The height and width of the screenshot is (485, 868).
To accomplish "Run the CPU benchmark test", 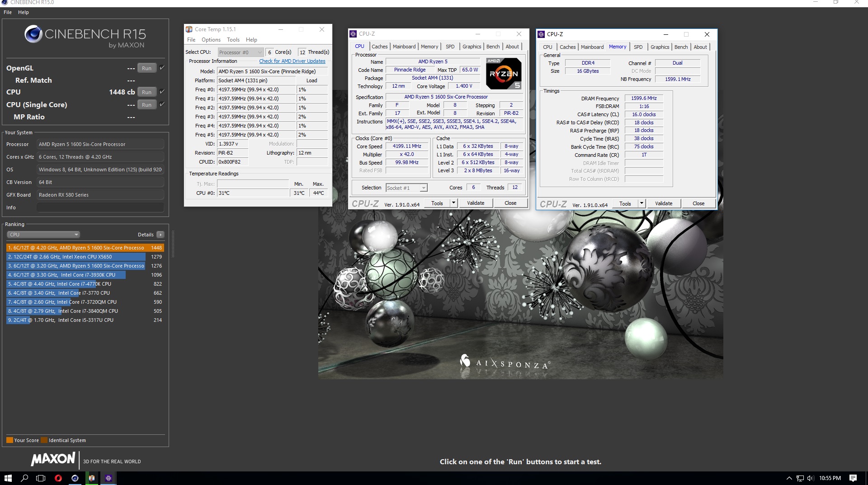I will tap(146, 92).
